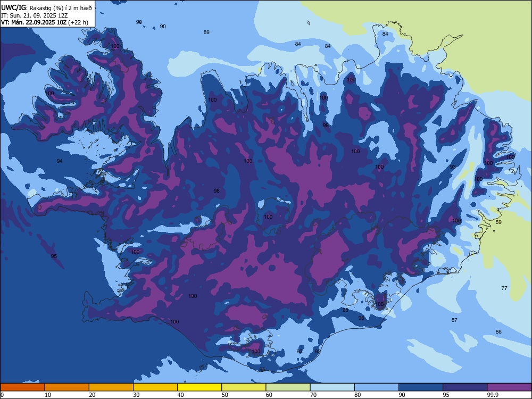Image resolution: width=532 pixels, height=399 pixels.
Task: Click the humidity value '87' on the map
Action: click(454, 320)
